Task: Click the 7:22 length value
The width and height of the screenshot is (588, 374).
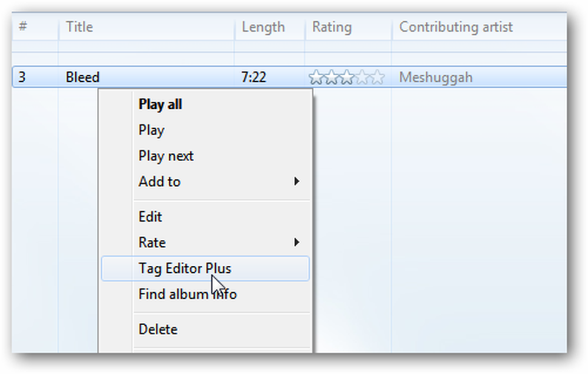Action: 253,77
